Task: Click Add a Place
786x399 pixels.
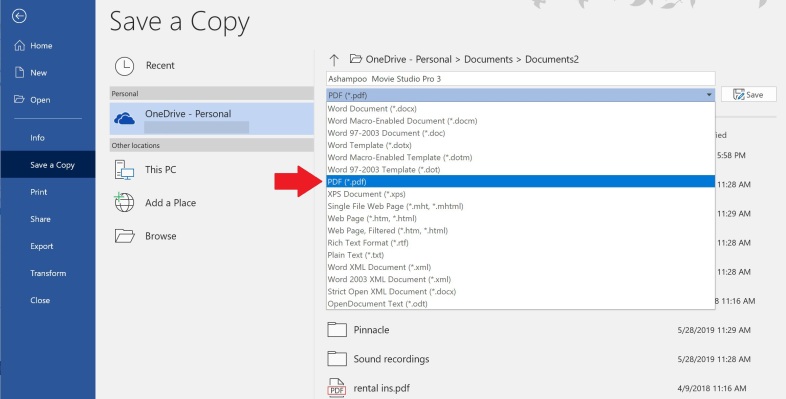Action: 212,203
